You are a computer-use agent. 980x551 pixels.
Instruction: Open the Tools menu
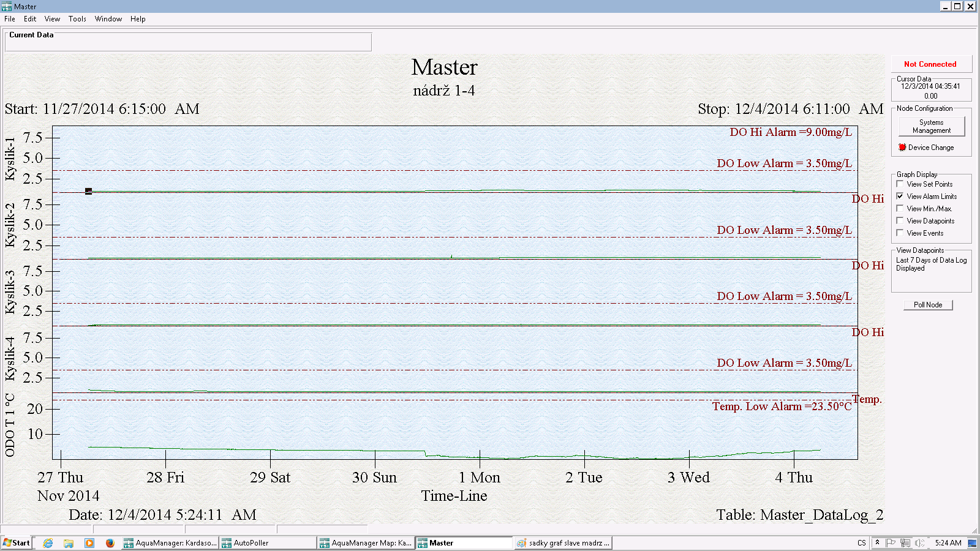click(77, 19)
